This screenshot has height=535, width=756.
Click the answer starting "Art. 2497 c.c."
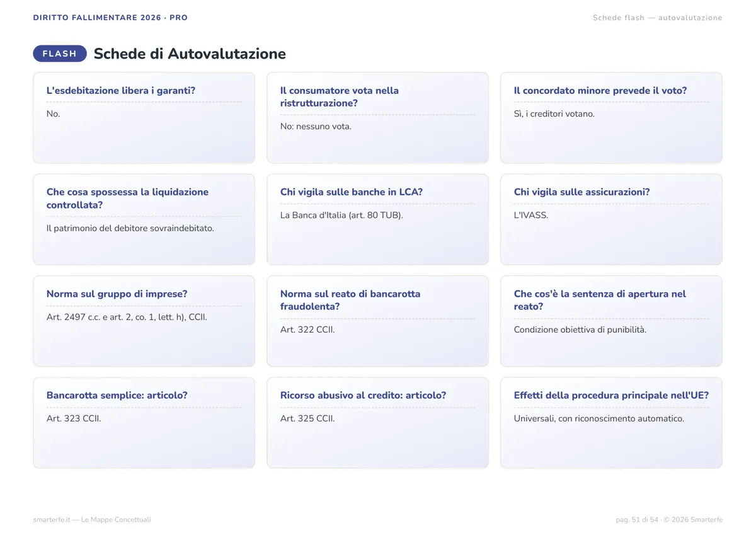point(127,317)
